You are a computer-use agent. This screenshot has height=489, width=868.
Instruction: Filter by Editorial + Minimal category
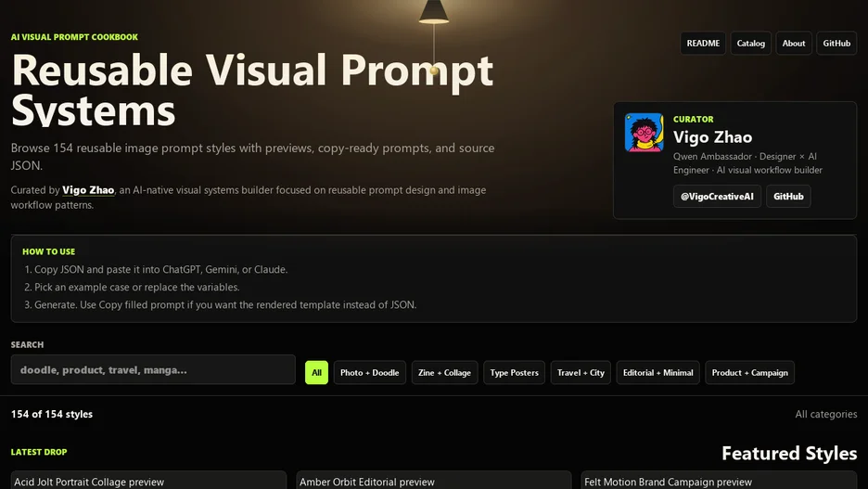click(658, 373)
